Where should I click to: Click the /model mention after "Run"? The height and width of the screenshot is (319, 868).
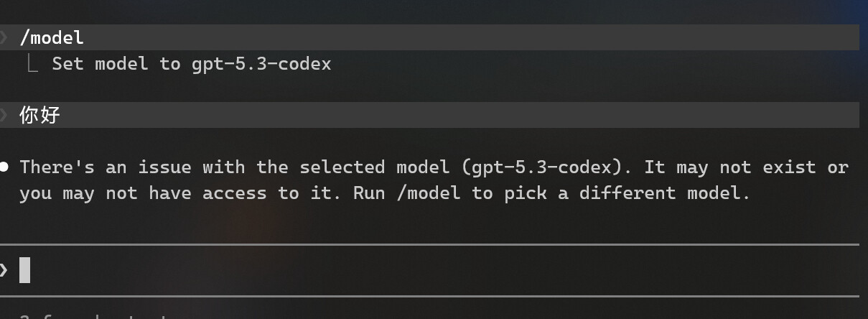(428, 193)
